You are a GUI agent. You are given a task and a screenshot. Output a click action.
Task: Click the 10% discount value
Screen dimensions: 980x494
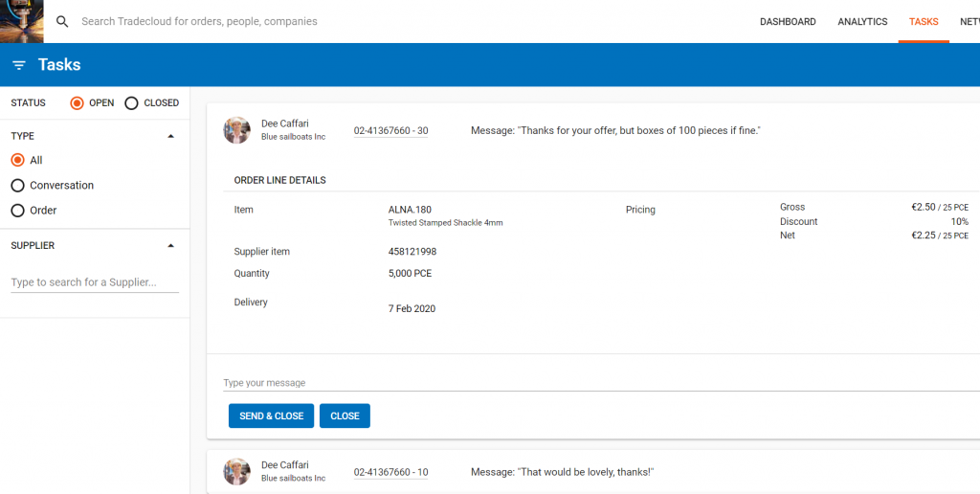click(960, 221)
